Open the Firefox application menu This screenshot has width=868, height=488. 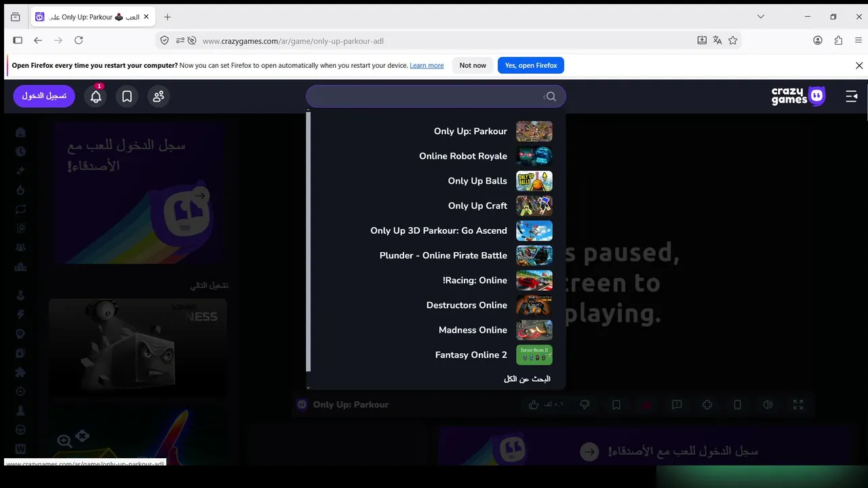coord(859,41)
